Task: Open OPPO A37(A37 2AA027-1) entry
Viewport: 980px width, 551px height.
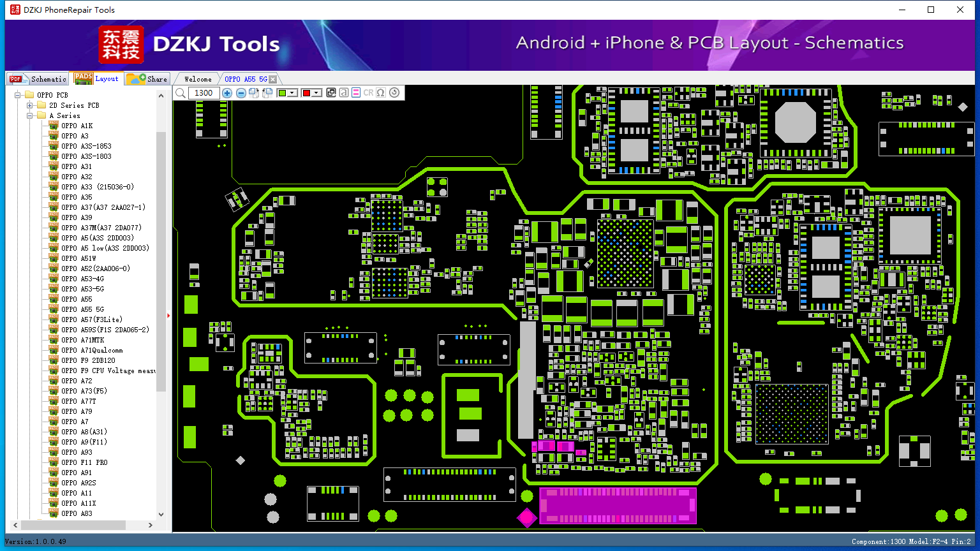Action: [x=103, y=207]
